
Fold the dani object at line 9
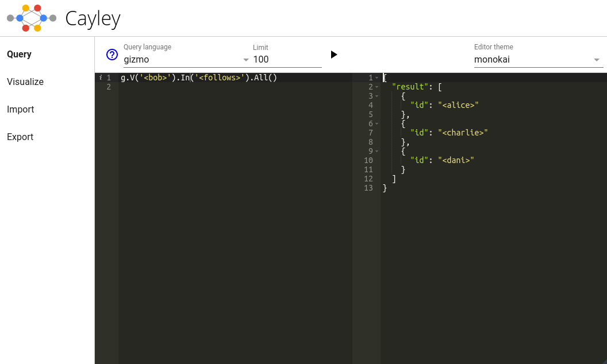pos(377,151)
